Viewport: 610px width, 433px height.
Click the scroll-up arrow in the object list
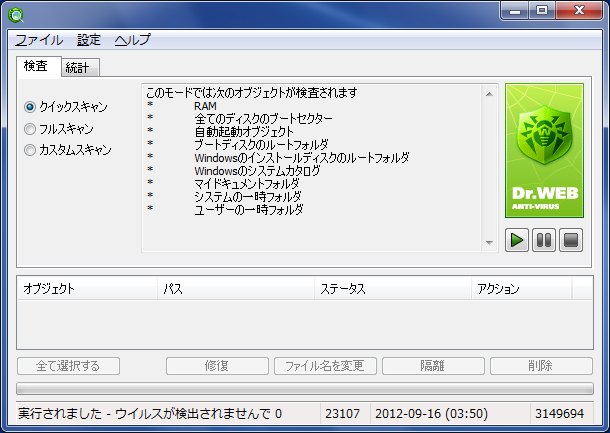(489, 94)
